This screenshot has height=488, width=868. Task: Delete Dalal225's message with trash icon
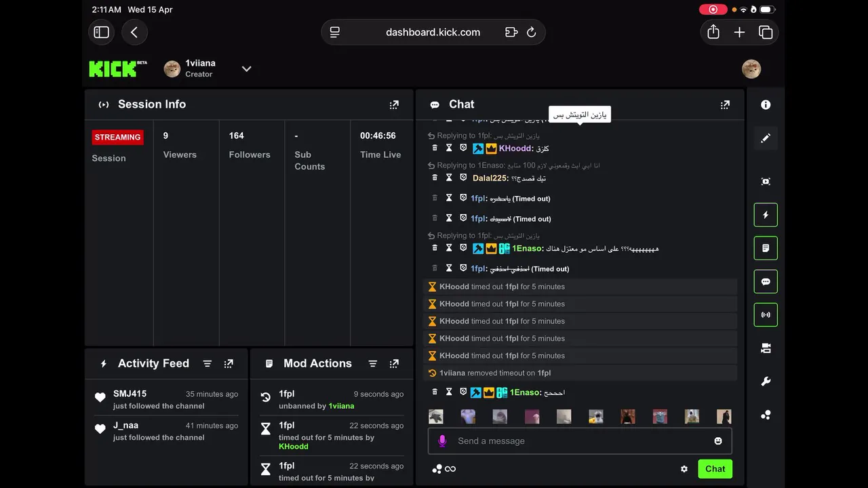[435, 178]
